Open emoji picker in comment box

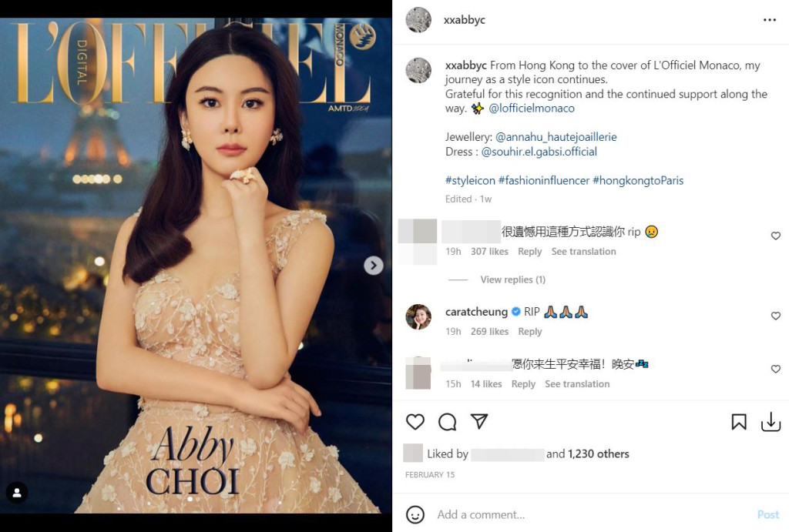click(415, 514)
